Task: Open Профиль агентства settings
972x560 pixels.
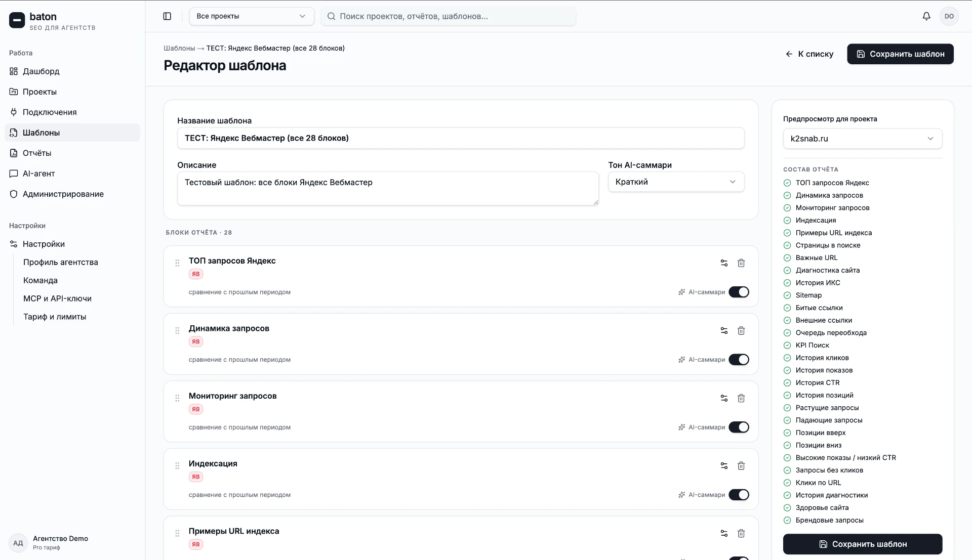Action: click(61, 262)
